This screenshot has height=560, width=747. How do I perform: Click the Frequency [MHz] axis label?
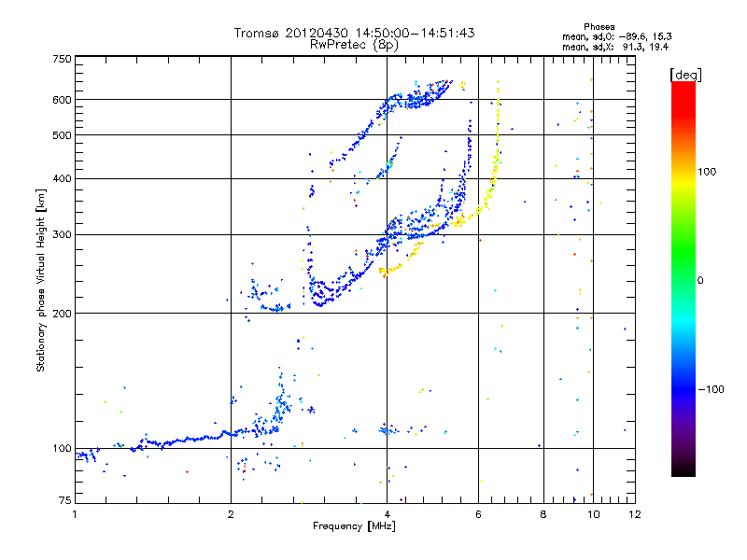tap(354, 526)
